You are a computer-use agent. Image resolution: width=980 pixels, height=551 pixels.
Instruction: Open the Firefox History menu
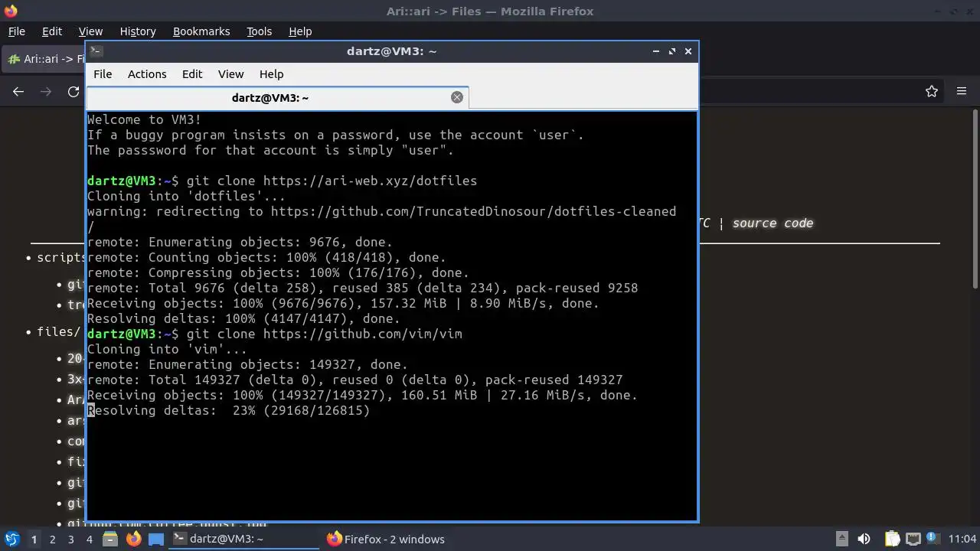click(x=138, y=31)
